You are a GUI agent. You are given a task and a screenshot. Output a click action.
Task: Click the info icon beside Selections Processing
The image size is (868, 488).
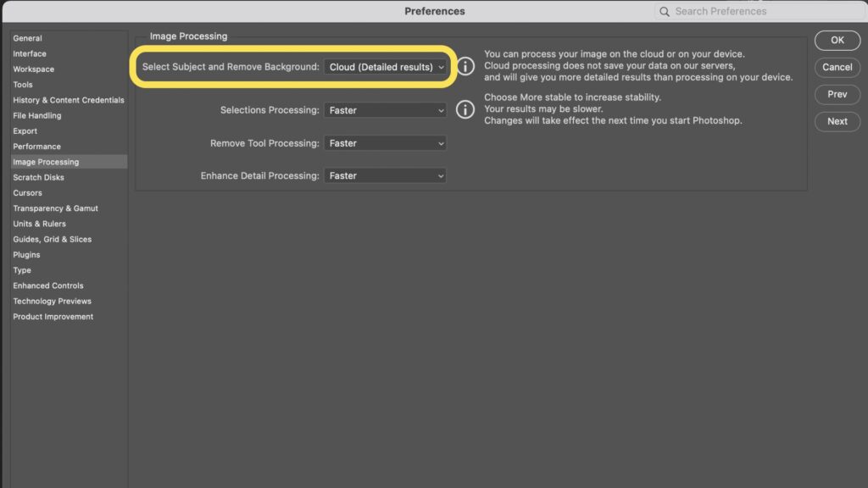465,109
